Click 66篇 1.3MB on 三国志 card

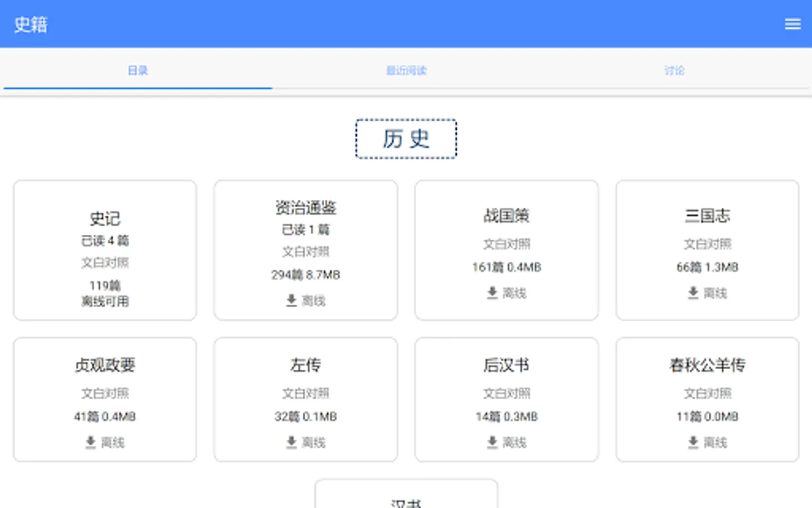click(x=707, y=267)
